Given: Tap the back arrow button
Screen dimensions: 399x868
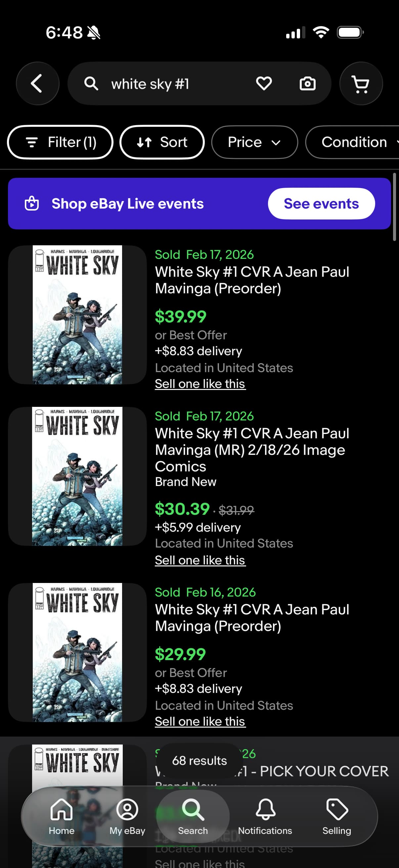Looking at the screenshot, I should (x=37, y=83).
